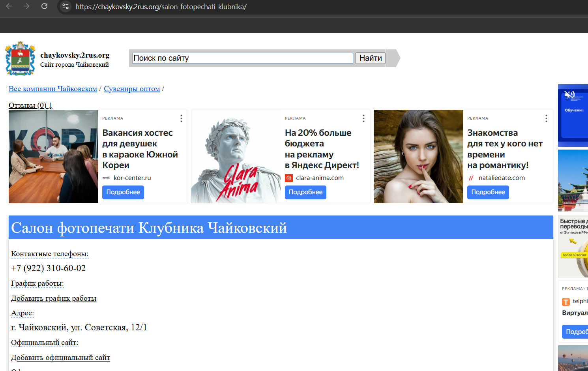This screenshot has height=371, width=588.
Task: Open 'Сувениры оптом' breadcrumb link
Action: [x=132, y=89]
